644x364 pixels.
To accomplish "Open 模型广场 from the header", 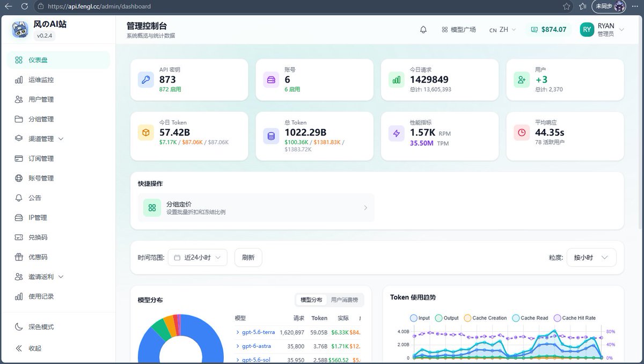I will click(459, 30).
